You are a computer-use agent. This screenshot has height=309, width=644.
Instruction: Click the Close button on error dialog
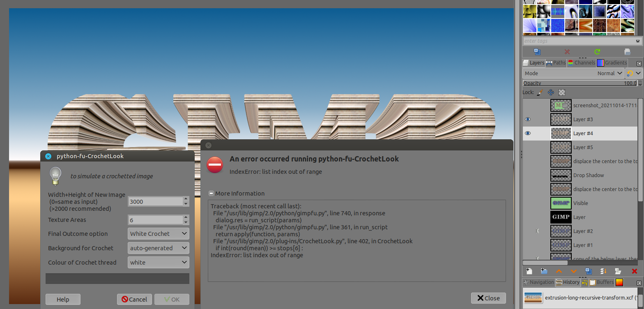[x=488, y=298]
